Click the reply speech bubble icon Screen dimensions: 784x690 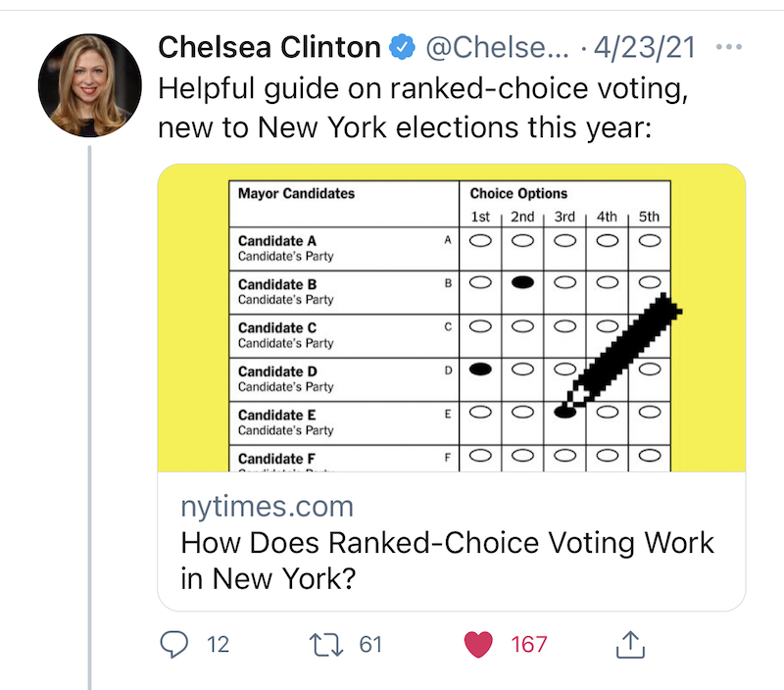click(x=173, y=644)
